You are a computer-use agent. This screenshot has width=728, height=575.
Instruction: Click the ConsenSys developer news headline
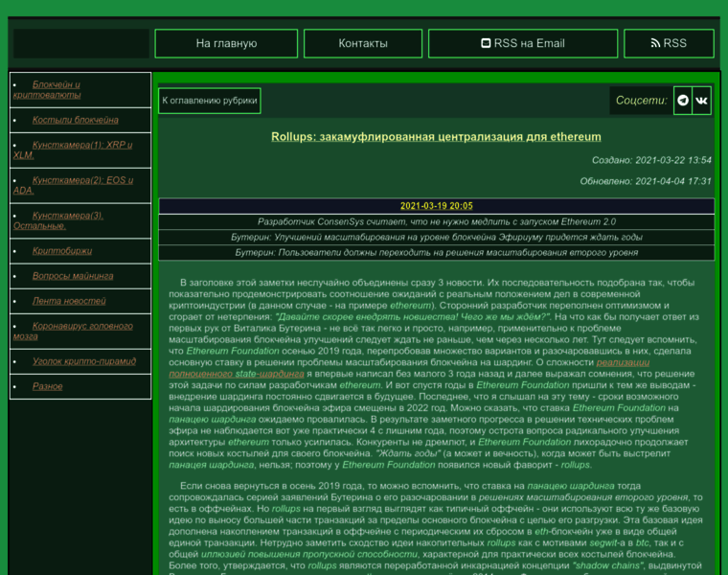point(437,221)
